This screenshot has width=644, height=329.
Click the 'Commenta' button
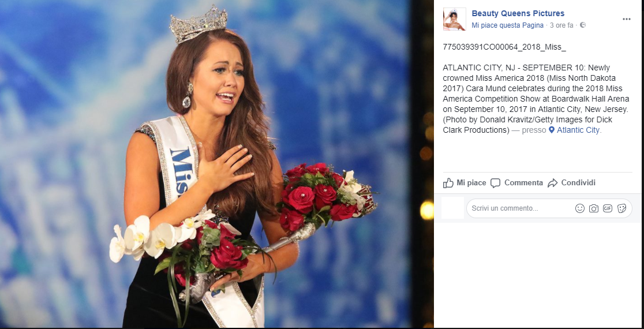click(516, 183)
